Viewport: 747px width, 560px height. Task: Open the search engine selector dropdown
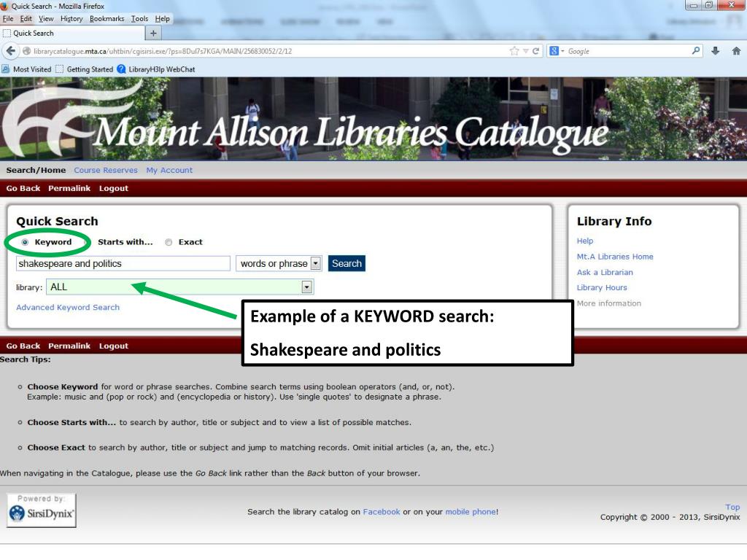(x=557, y=51)
